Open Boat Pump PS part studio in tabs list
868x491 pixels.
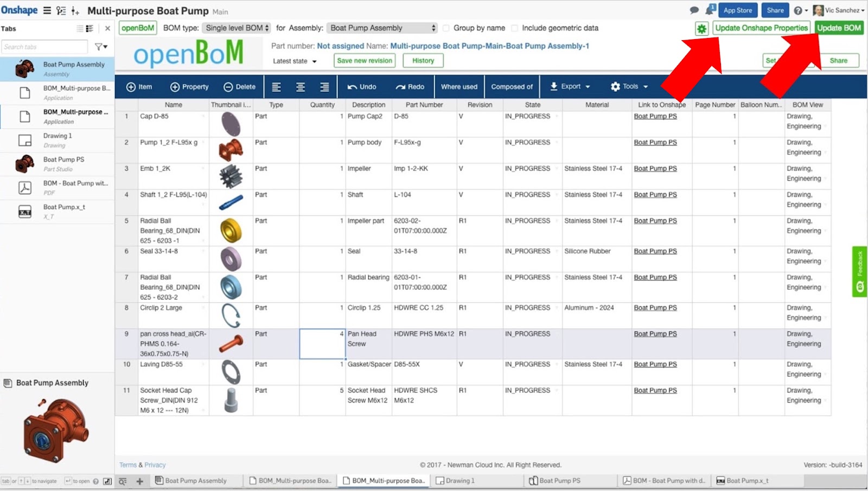(57, 164)
